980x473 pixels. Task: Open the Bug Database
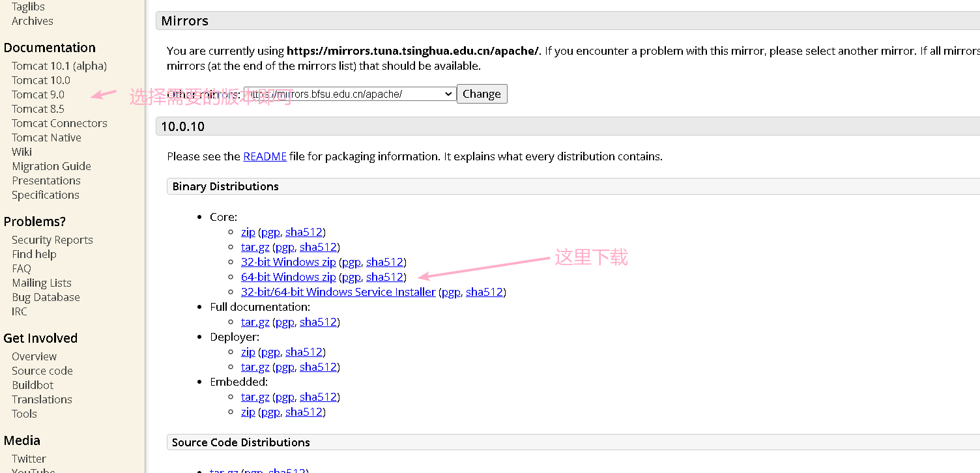click(x=46, y=297)
